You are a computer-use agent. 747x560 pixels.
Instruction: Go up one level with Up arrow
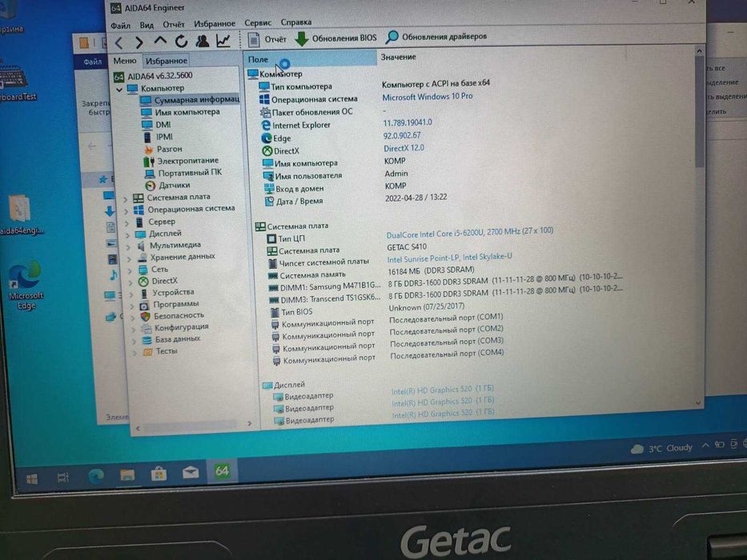(x=160, y=42)
